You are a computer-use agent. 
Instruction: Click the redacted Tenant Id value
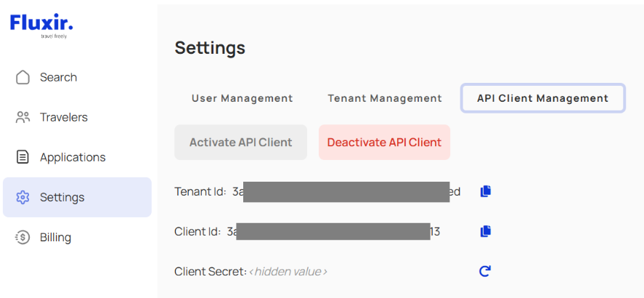click(x=346, y=192)
